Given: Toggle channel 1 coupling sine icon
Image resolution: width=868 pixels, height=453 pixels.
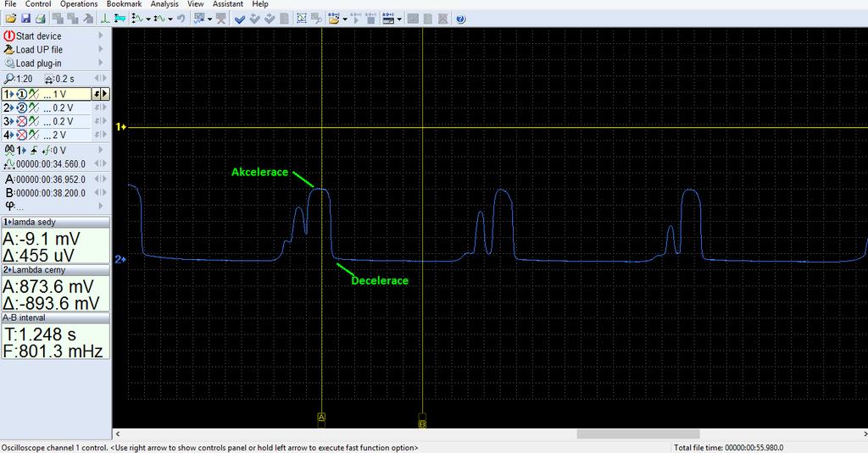Looking at the screenshot, I should click(34, 94).
